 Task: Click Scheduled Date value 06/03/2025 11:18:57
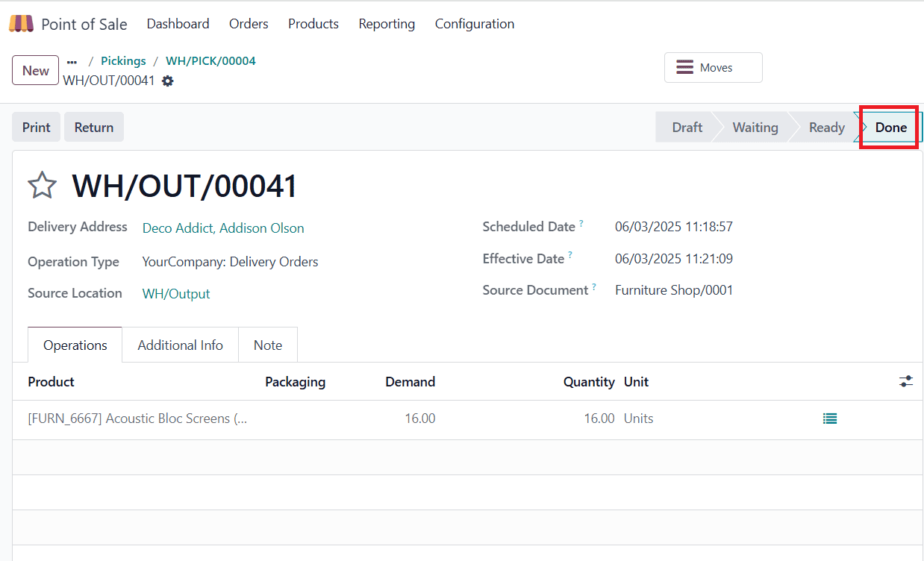[674, 227]
